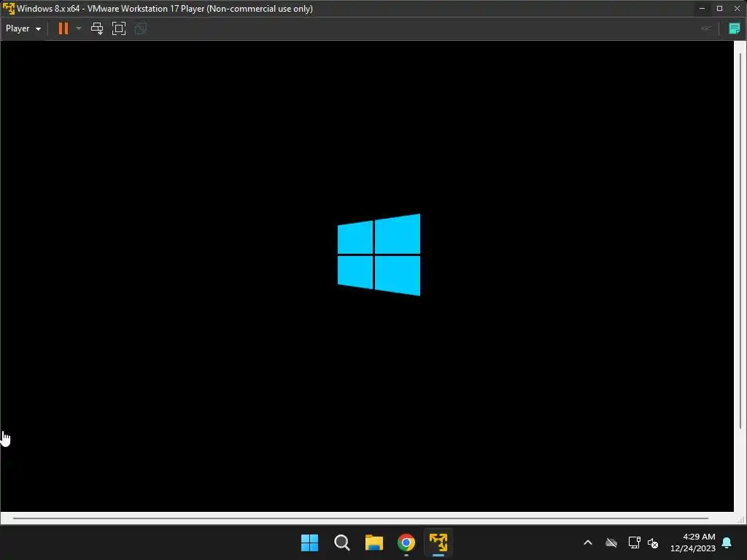Pause the virtual machine
The height and width of the screenshot is (560, 747).
point(63,28)
